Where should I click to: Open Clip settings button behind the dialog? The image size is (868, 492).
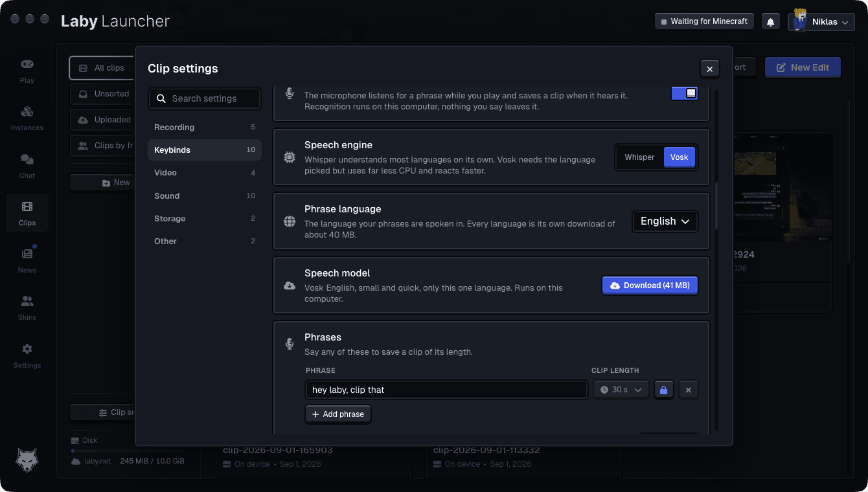coord(104,412)
